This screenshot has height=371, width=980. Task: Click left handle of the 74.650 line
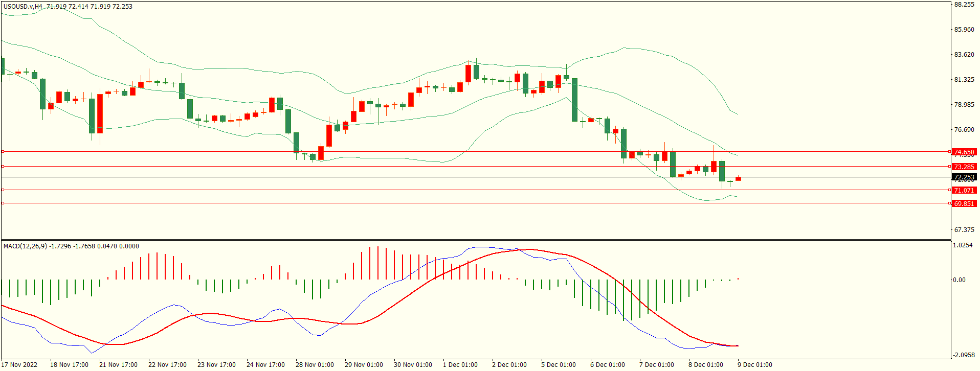click(x=3, y=152)
